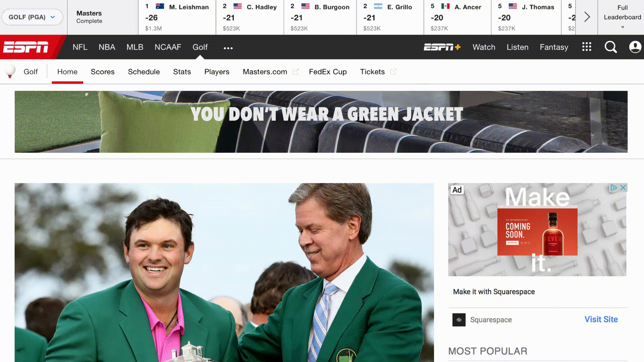The height and width of the screenshot is (362, 644).
Task: Click the Listen link
Action: pos(517,47)
